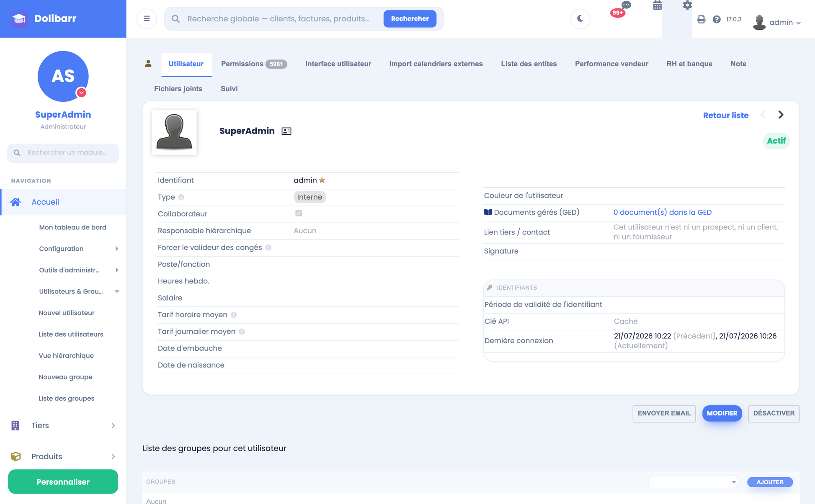815x504 pixels.
Task: Switch to the Permissions tab
Action: [x=254, y=64]
